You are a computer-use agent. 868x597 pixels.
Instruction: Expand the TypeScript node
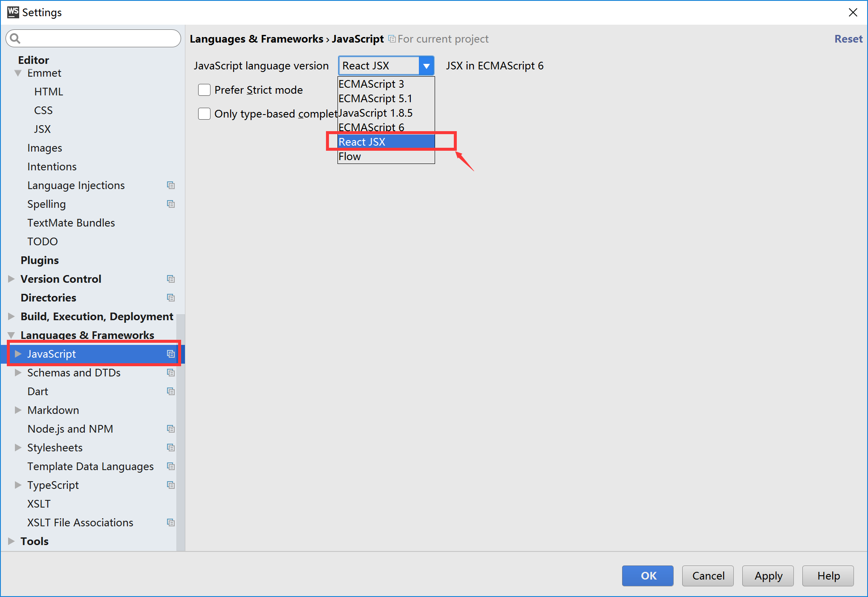coord(18,485)
